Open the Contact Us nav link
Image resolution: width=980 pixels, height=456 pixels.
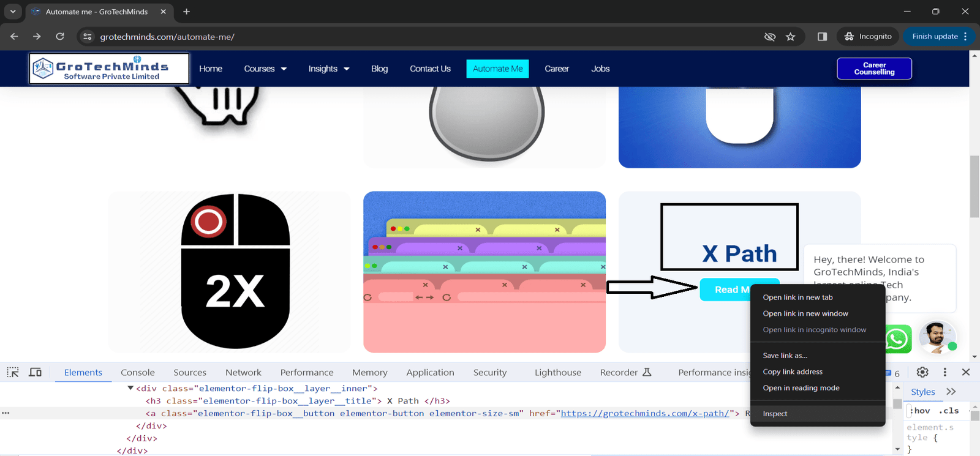coord(430,69)
